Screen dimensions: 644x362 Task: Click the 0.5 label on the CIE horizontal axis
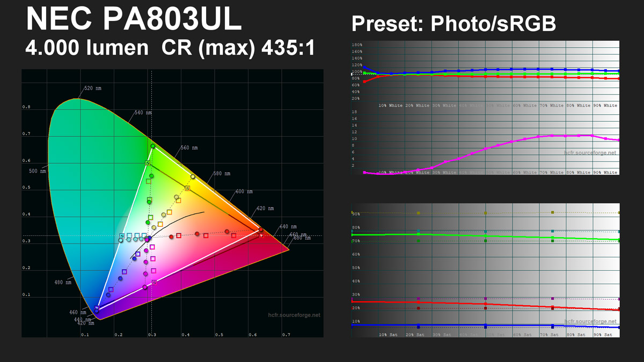219,335
